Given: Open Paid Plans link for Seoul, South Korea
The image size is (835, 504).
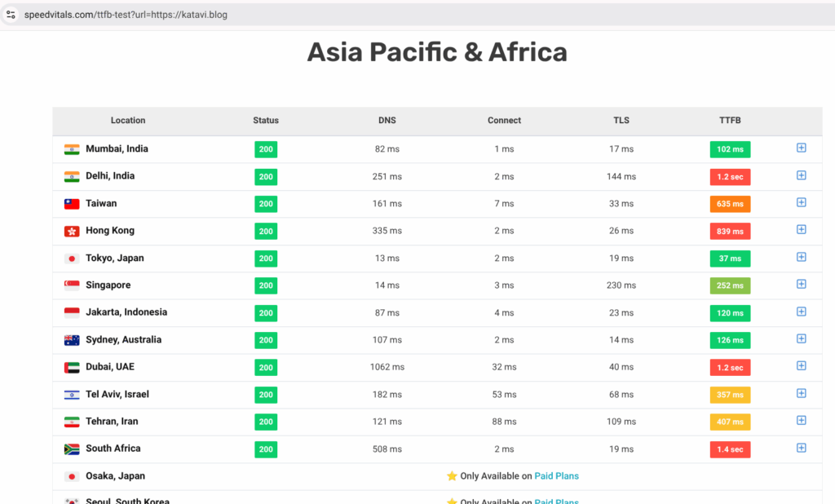Looking at the screenshot, I should [556, 502].
